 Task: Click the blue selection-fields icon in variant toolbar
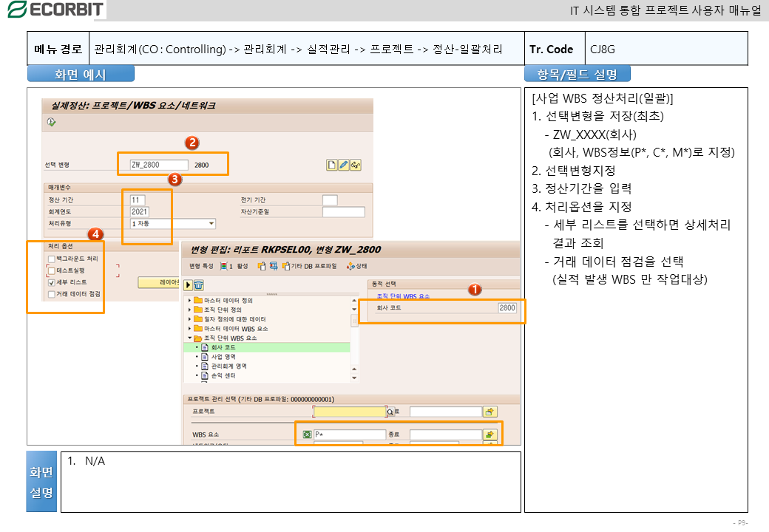[274, 266]
